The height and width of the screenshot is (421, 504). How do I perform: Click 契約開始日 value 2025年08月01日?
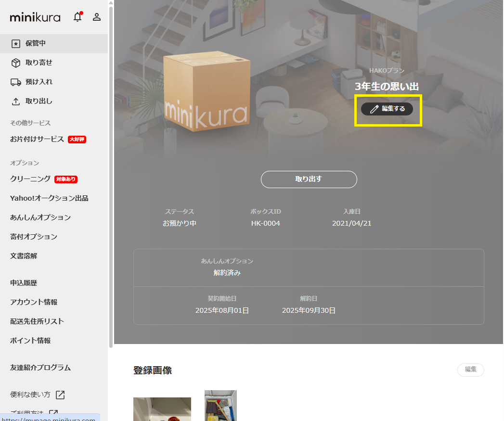pyautogui.click(x=222, y=311)
